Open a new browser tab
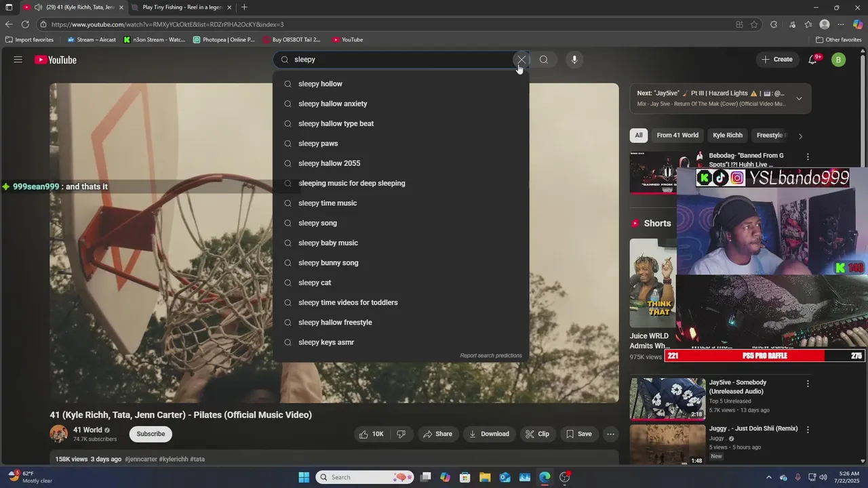Image resolution: width=868 pixels, height=488 pixels. click(244, 7)
